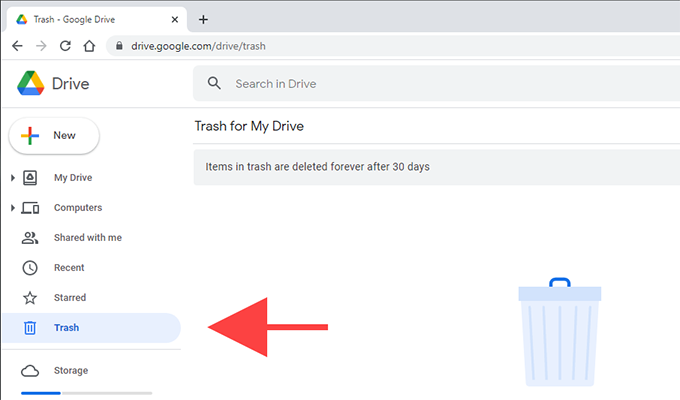The height and width of the screenshot is (400, 680).
Task: Click the New button
Action: click(x=54, y=135)
